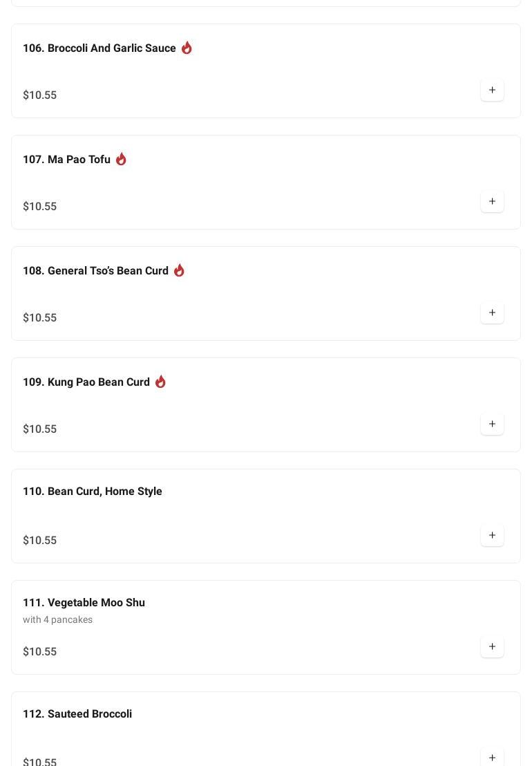Click the $10.55 price of Ma Pao Tofu
532x766 pixels.
pyautogui.click(x=40, y=207)
